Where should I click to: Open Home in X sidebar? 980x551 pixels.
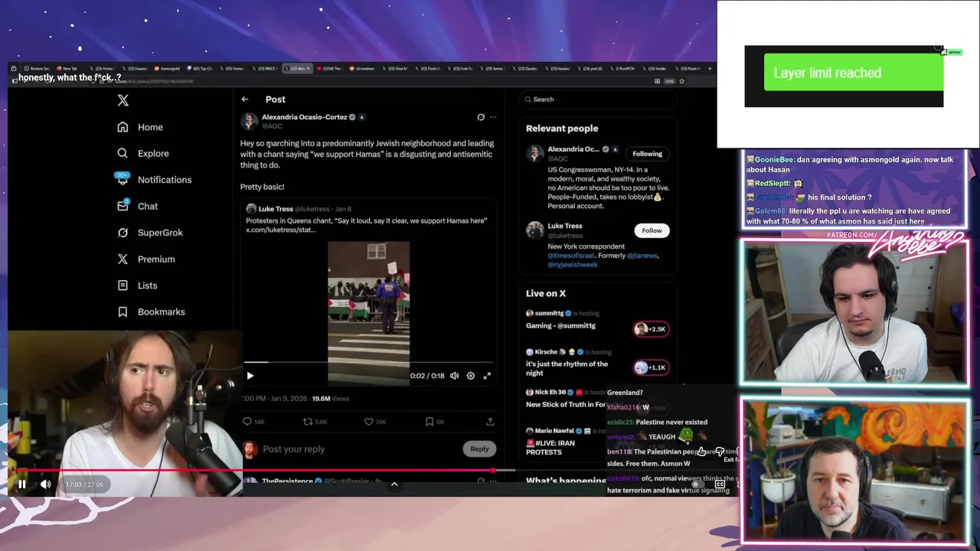coord(140,127)
